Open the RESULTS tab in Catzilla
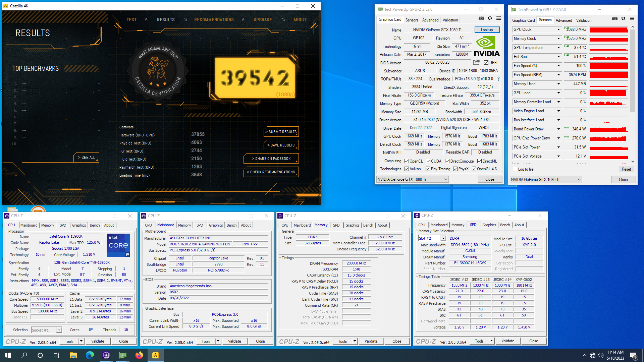The width and height of the screenshot is (644, 362). tap(166, 20)
